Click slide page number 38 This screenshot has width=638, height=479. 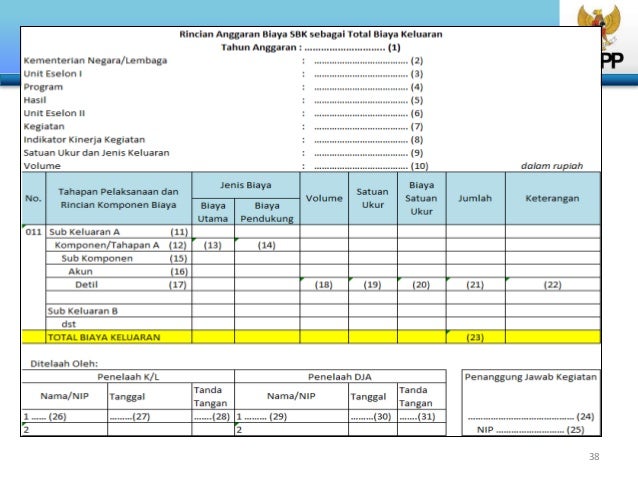pyautogui.click(x=594, y=457)
